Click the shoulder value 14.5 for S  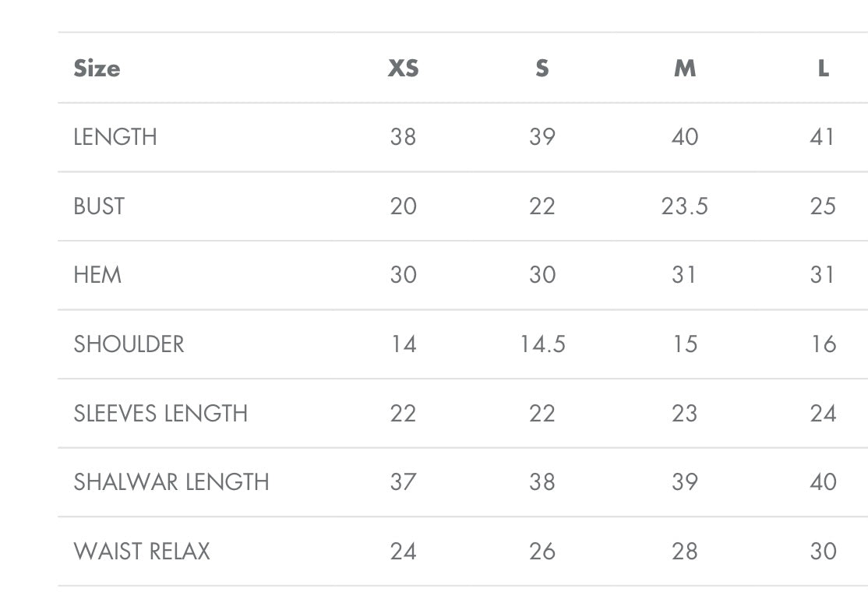coord(542,344)
